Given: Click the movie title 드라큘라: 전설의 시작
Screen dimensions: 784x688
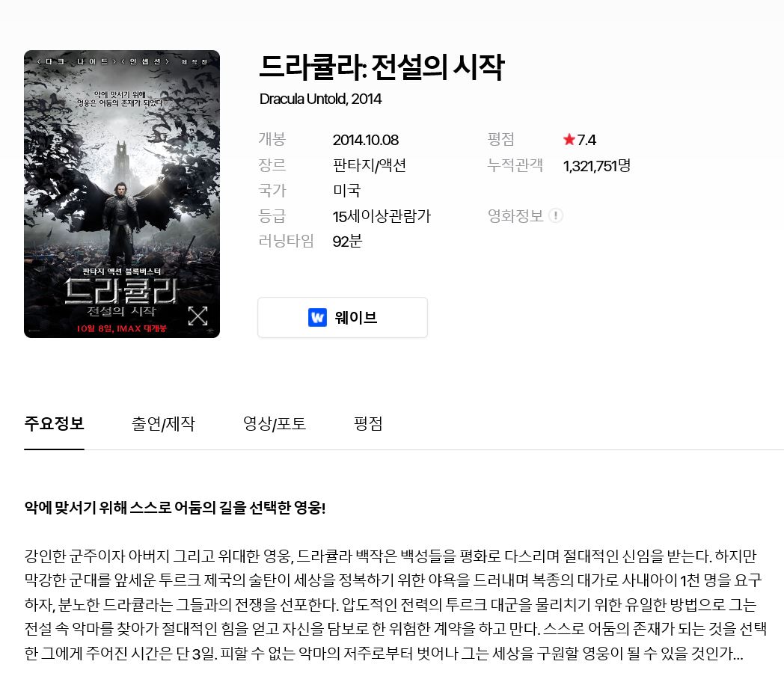Looking at the screenshot, I should coord(382,67).
